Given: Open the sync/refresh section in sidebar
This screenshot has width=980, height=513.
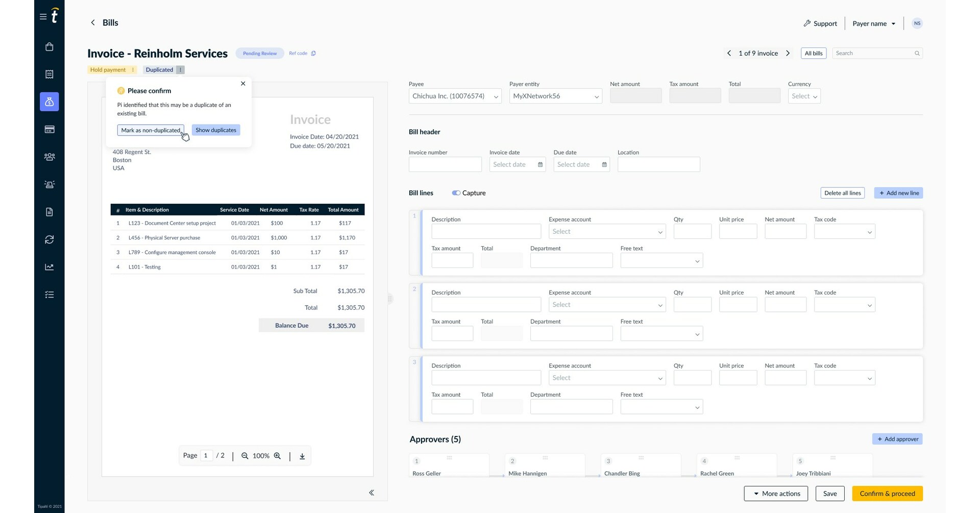Looking at the screenshot, I should (49, 239).
